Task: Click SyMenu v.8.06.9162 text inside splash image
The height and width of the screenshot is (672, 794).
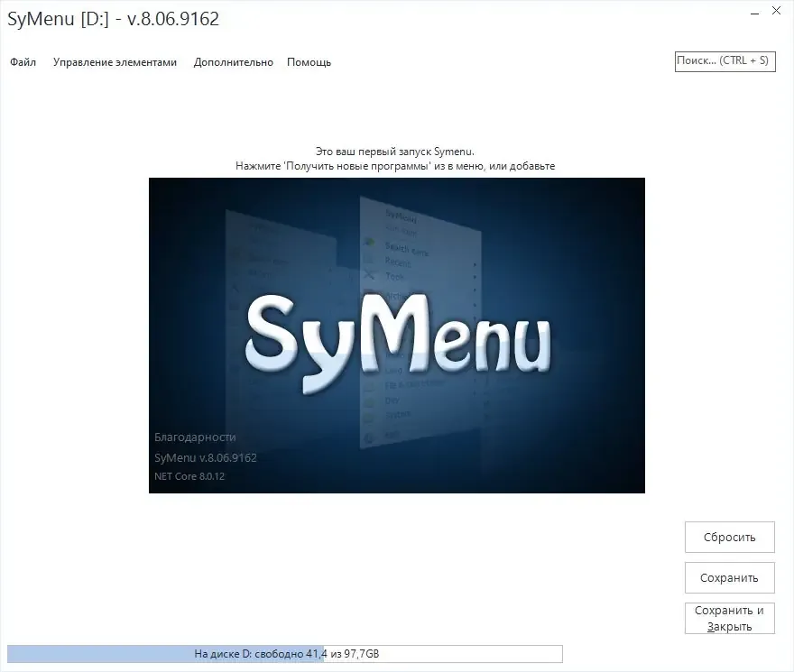Action: tap(206, 458)
